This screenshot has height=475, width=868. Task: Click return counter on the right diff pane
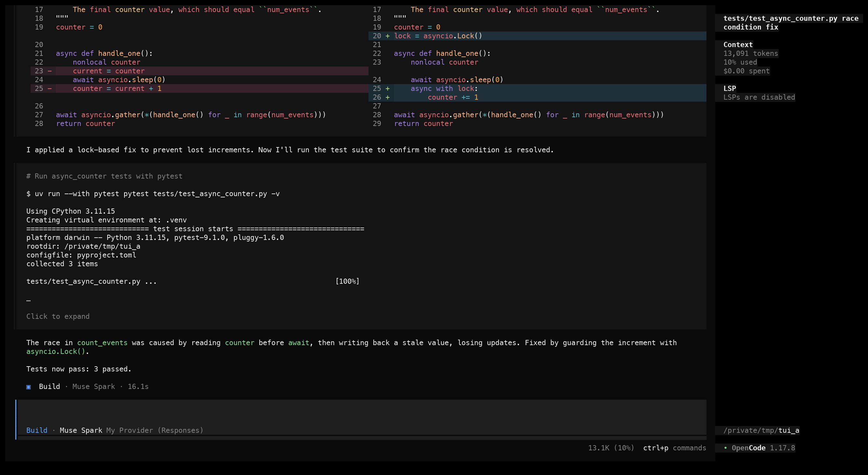tap(423, 124)
